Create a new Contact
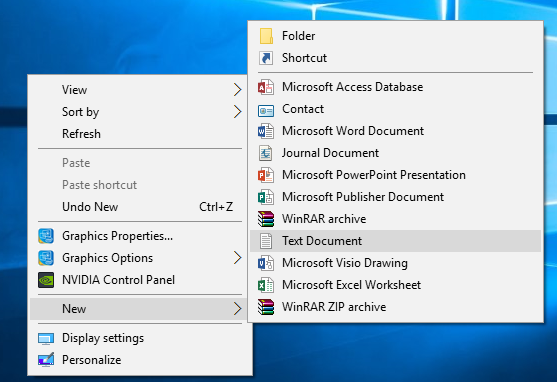 pyautogui.click(x=395, y=109)
